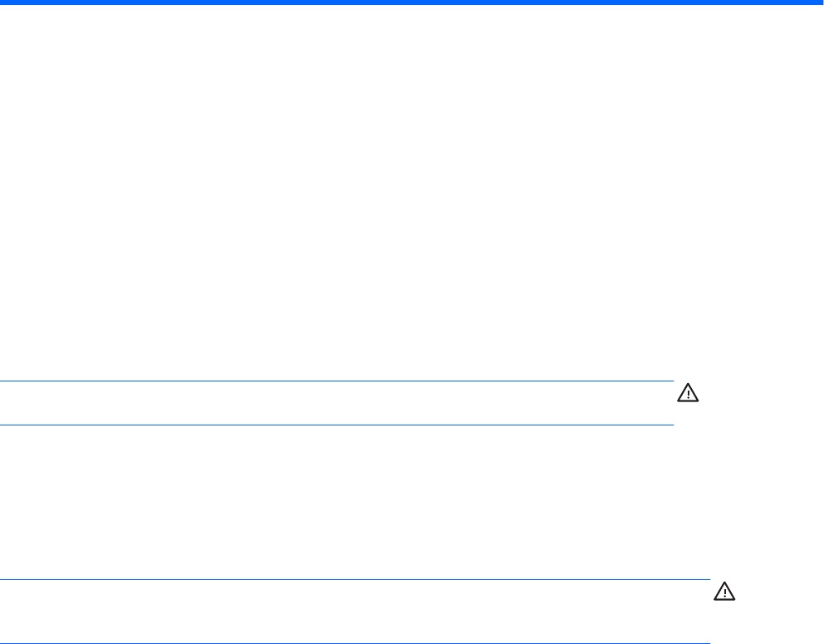The width and height of the screenshot is (824, 644).
Task: Click the top border line of upper caution box
Action: pyautogui.click(x=336, y=381)
